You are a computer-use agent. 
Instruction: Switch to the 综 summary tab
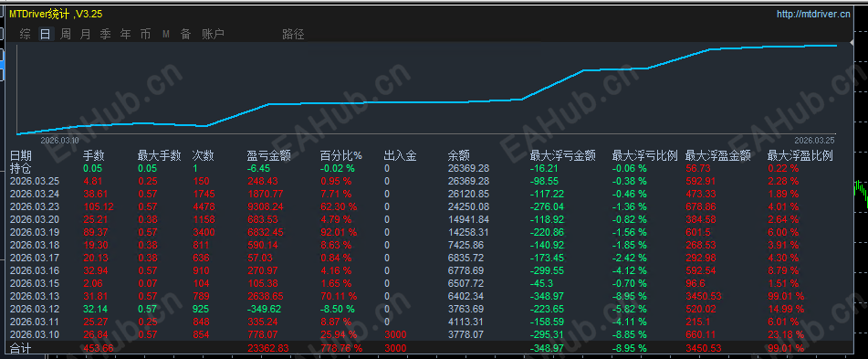coord(25,35)
